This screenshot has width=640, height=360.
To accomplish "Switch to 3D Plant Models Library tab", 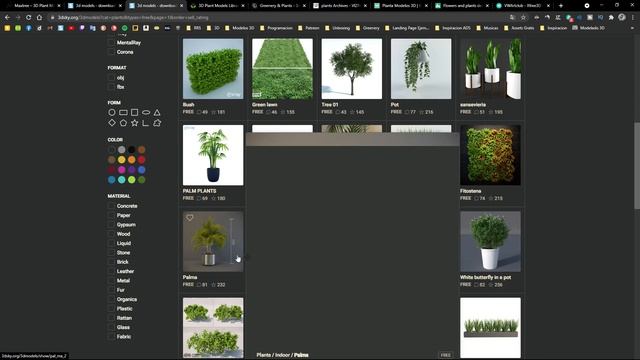I will coord(217,6).
